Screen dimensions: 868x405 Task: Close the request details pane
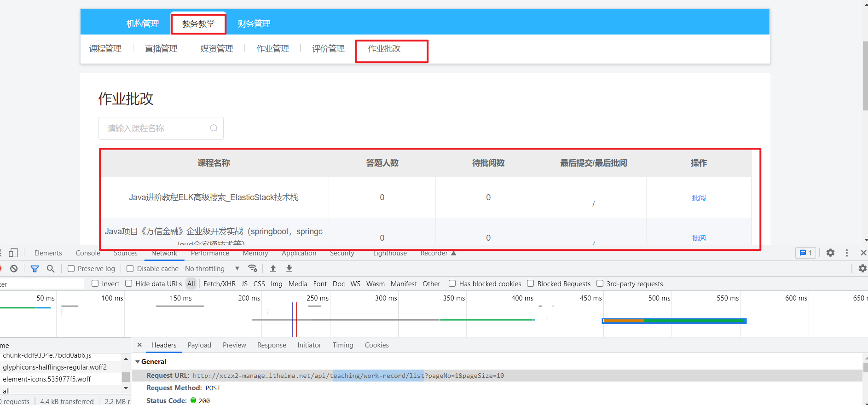click(139, 345)
